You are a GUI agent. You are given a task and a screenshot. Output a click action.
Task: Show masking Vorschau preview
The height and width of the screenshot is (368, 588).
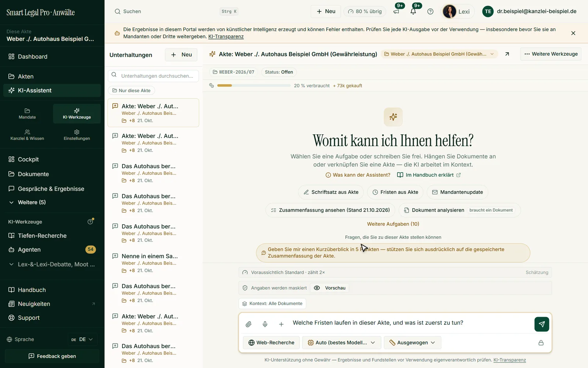330,288
